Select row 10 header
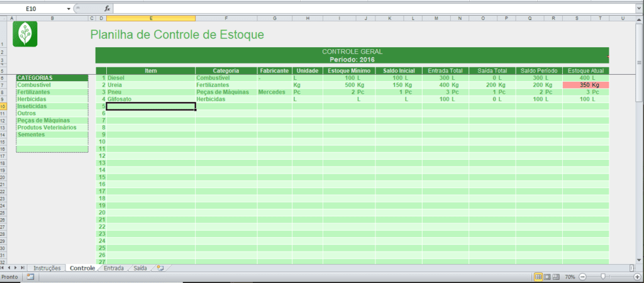This screenshot has width=644, height=283. click(x=4, y=106)
